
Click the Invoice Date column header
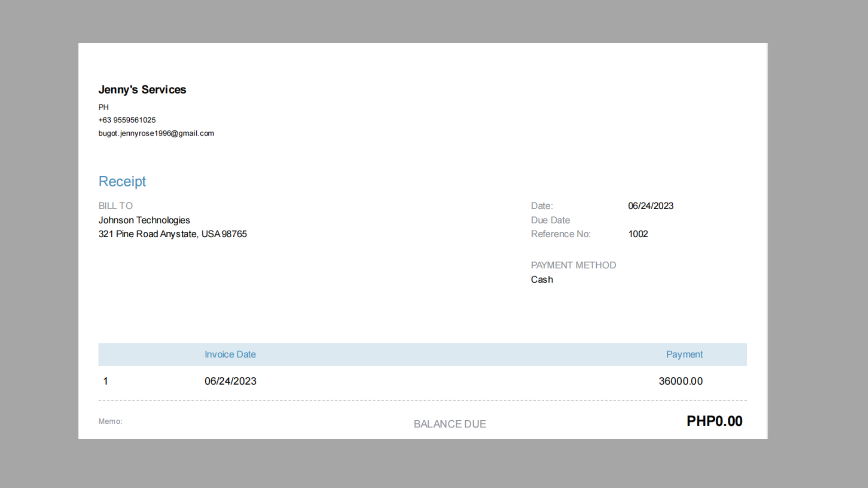click(230, 354)
